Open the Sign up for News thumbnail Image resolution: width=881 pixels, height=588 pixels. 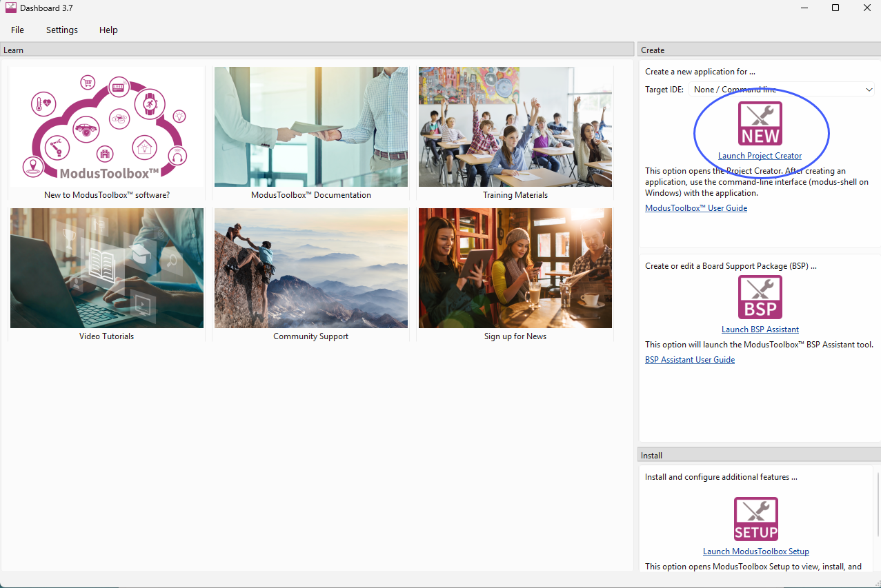pos(515,268)
